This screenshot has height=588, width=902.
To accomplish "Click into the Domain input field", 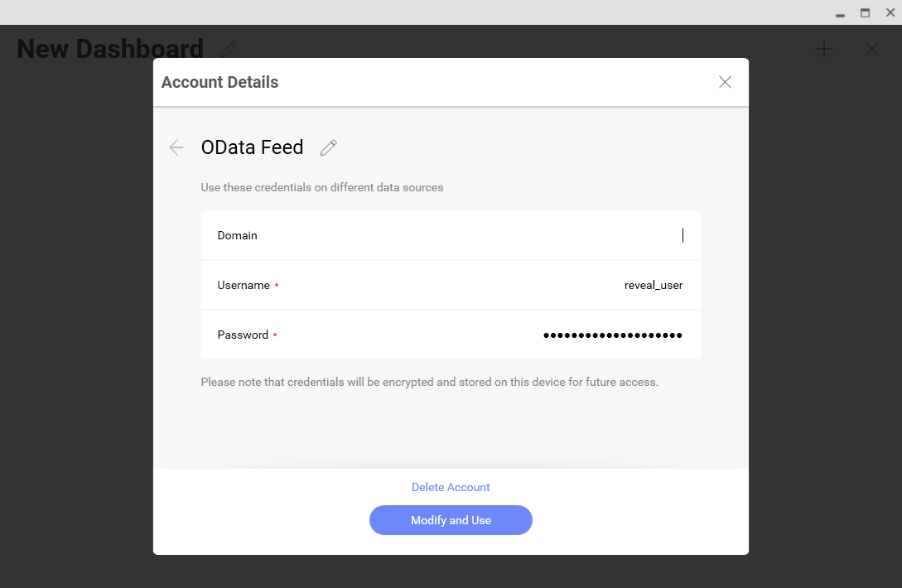I will tap(497, 235).
